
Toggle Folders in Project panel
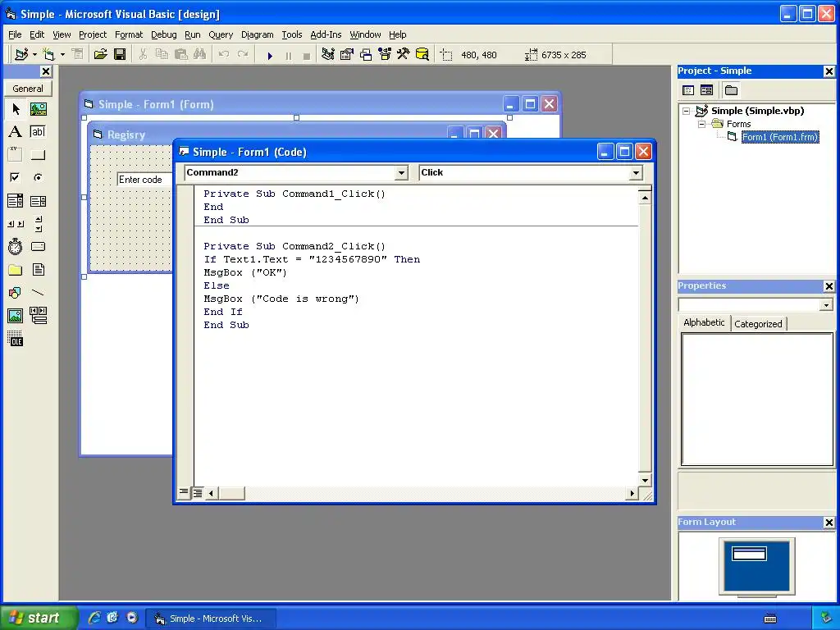(x=731, y=90)
